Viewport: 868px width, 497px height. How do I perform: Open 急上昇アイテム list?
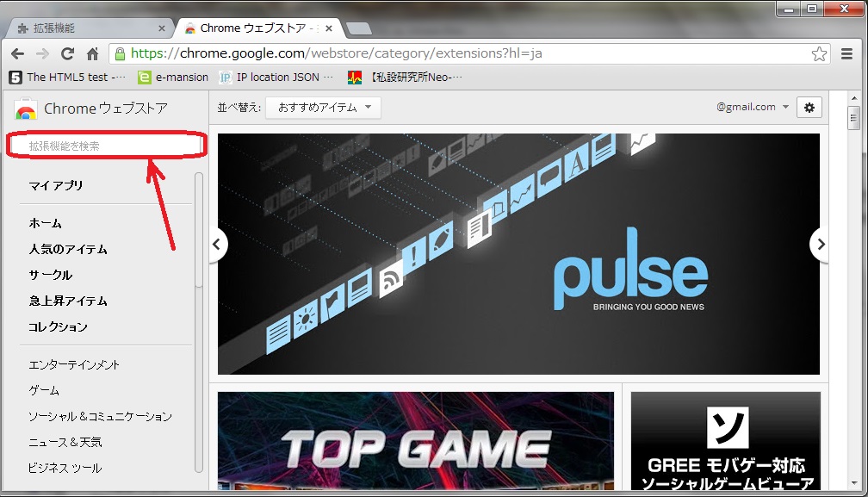point(68,301)
